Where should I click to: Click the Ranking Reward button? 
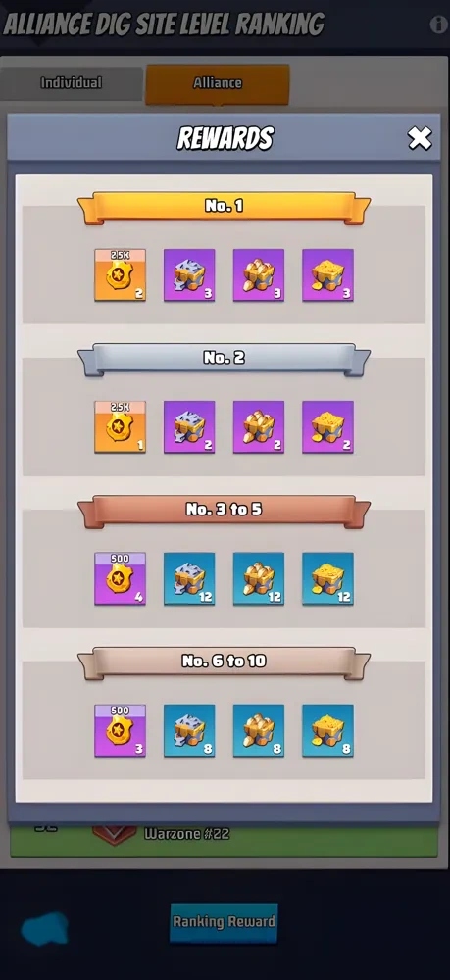pyautogui.click(x=224, y=922)
